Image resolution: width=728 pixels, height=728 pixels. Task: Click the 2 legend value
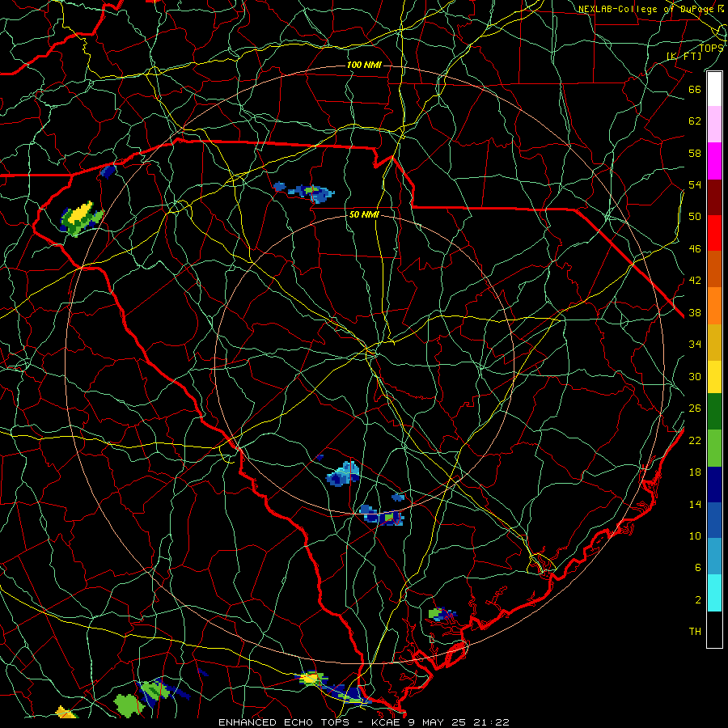point(698,600)
